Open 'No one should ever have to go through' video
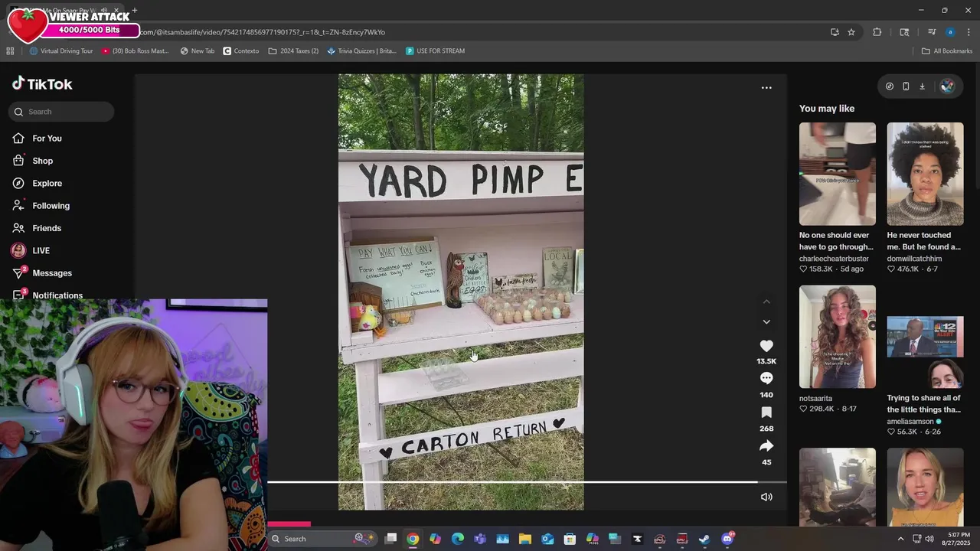 [838, 174]
